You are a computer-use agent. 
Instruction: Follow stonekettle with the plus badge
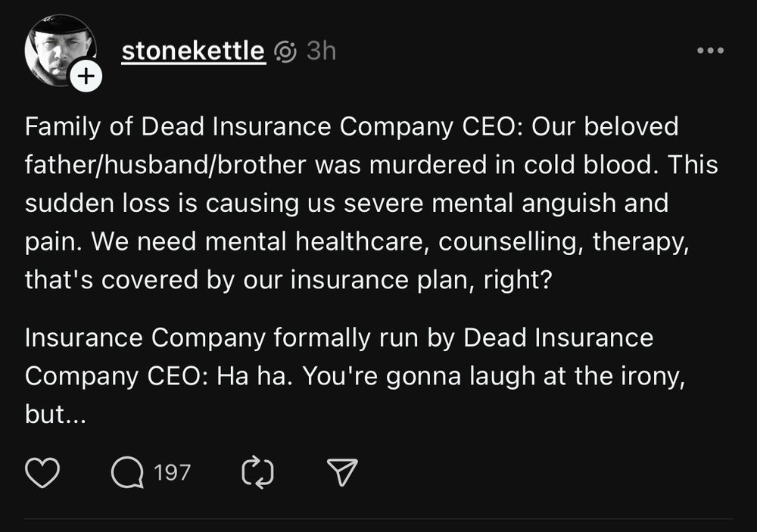pos(87,76)
